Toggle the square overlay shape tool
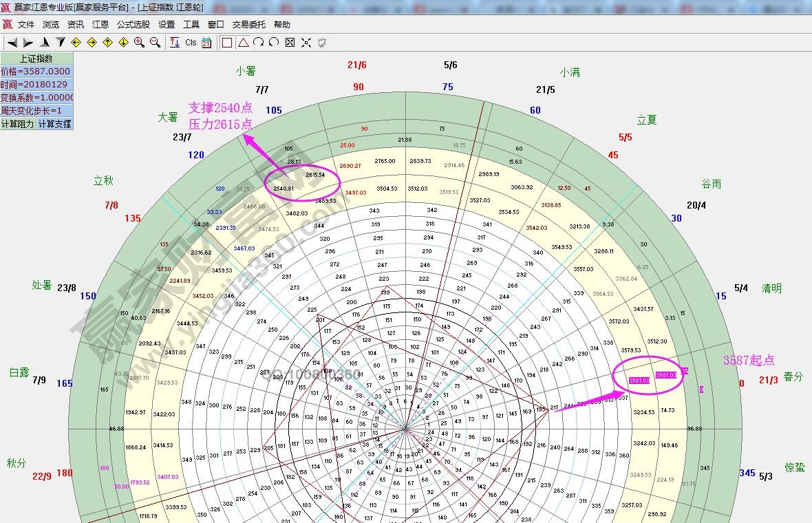812x523 pixels. pyautogui.click(x=227, y=43)
